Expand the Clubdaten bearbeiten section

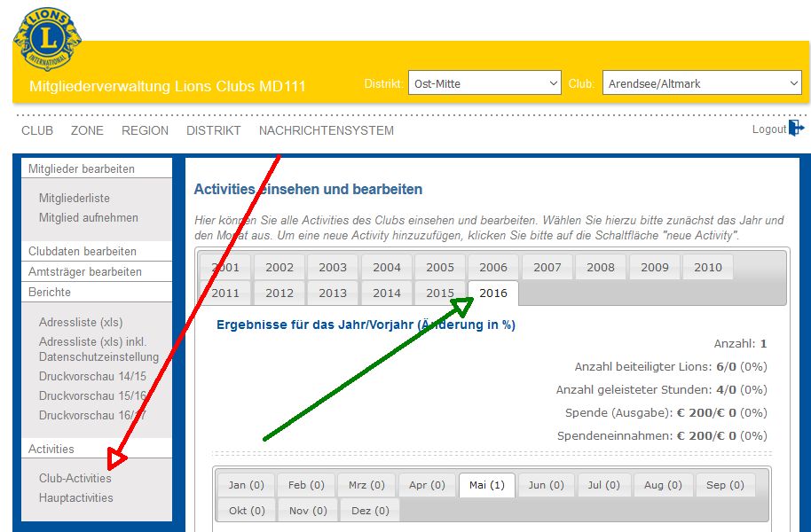[97, 251]
